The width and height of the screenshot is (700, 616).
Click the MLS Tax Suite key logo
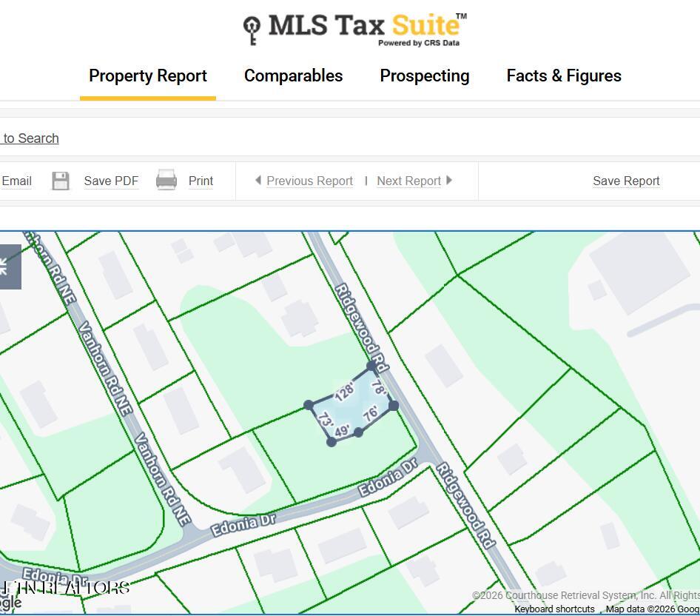point(252,30)
